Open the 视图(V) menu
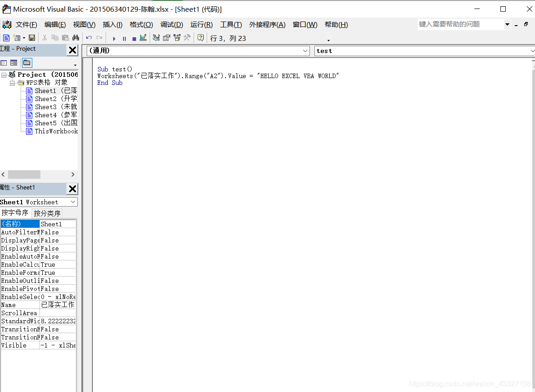Viewport: 535px width, 392px height. tap(84, 25)
